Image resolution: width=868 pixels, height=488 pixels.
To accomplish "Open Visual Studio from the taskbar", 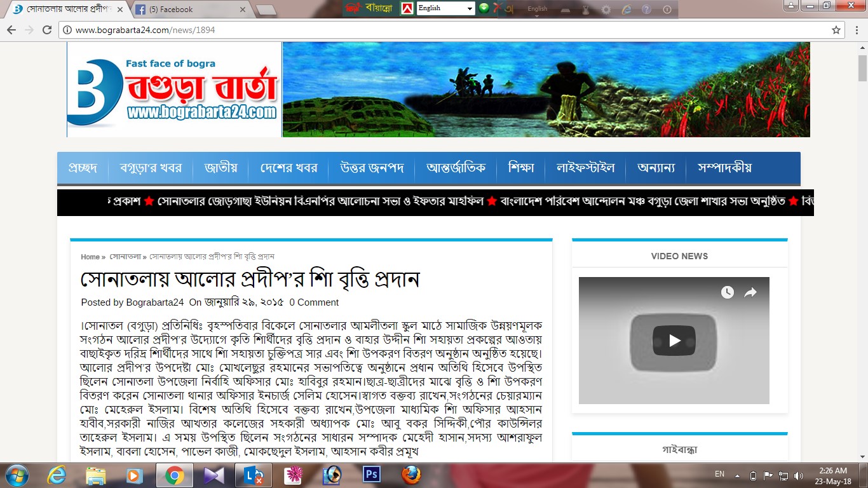I will (214, 475).
